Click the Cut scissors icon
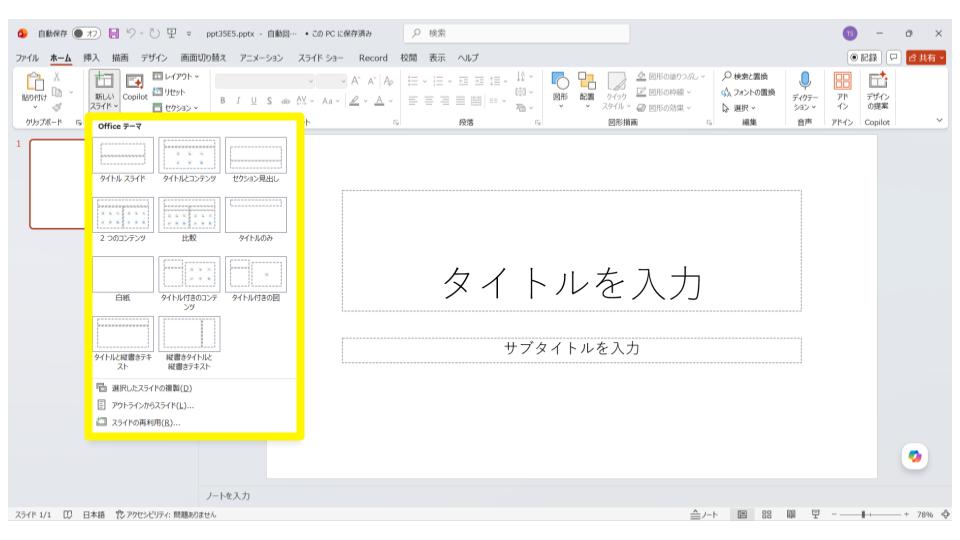This screenshot has width=960, height=540. (x=56, y=77)
